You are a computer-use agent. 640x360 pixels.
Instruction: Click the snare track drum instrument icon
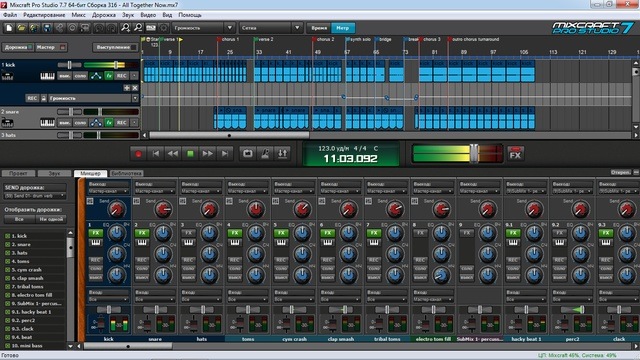(7, 122)
